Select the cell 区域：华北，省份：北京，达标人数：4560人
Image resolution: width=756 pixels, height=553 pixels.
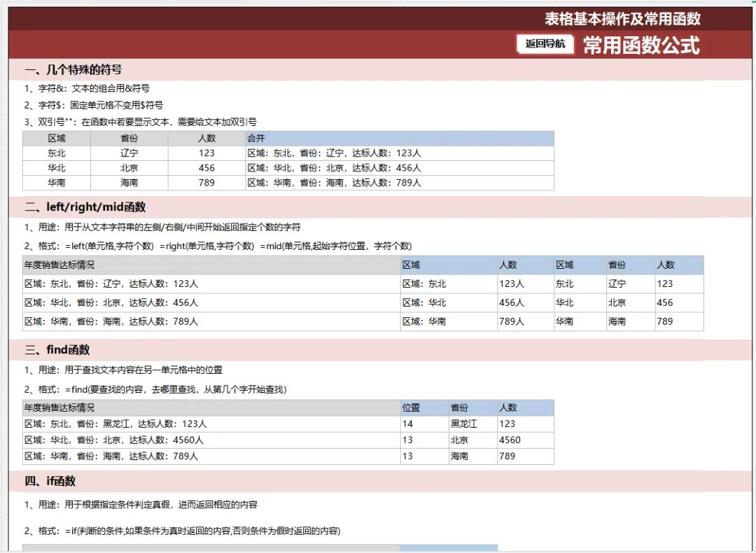click(x=211, y=440)
